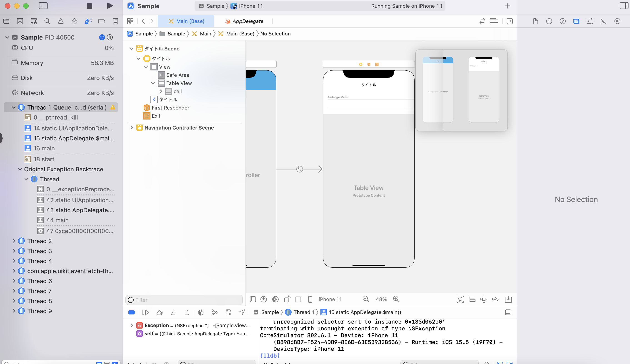Open the Test navigator diamond icon
This screenshot has width=630, height=364.
coord(74,21)
